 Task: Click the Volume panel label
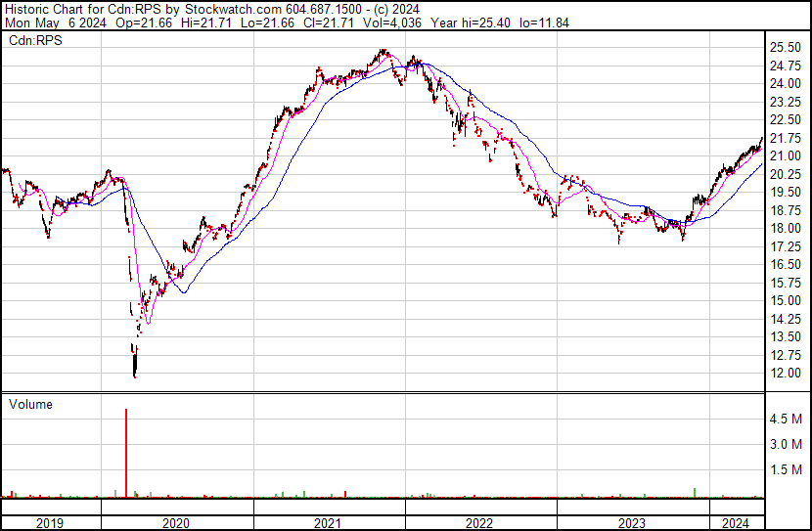[30, 405]
